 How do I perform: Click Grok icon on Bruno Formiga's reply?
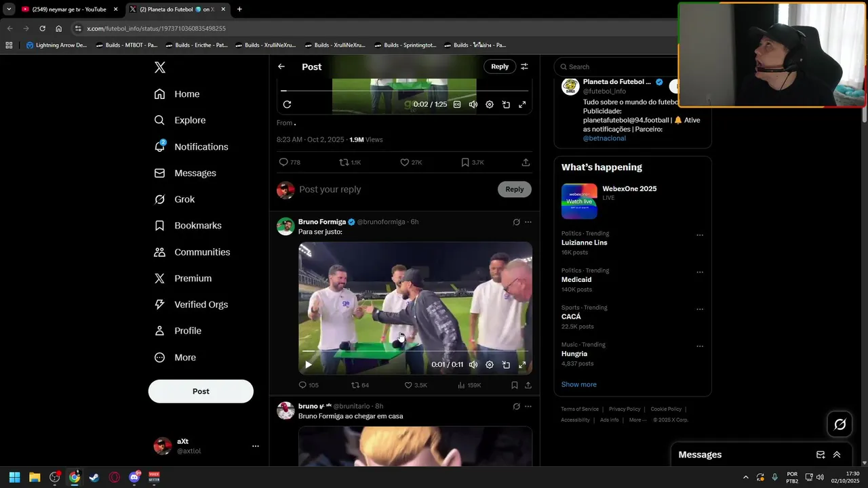[516, 222]
